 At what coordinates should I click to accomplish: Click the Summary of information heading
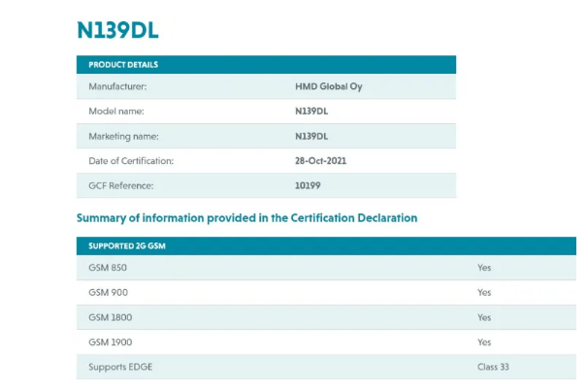click(x=246, y=218)
